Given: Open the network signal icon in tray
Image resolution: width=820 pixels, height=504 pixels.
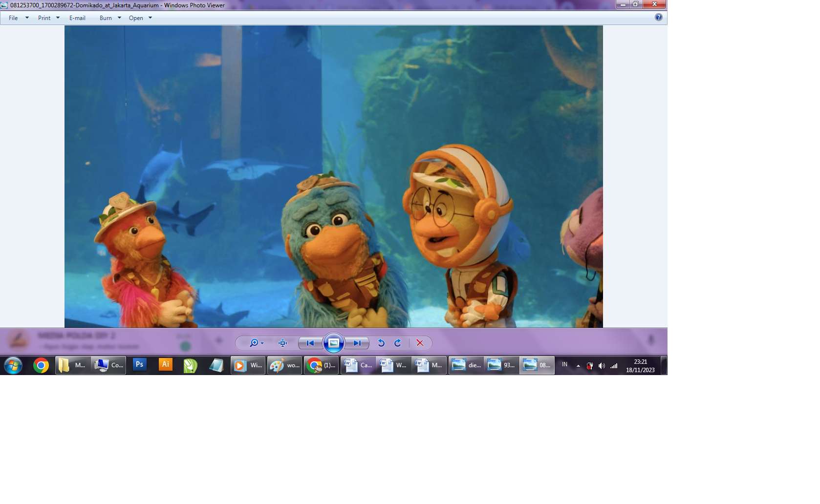Looking at the screenshot, I should [614, 366].
